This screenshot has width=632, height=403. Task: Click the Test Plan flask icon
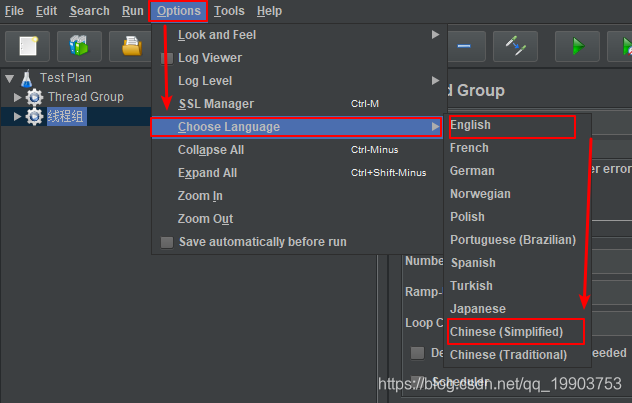tap(27, 78)
